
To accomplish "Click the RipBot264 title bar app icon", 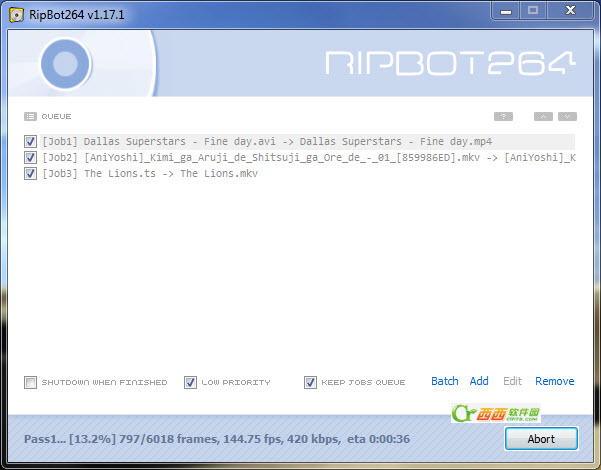I will [x=16, y=15].
